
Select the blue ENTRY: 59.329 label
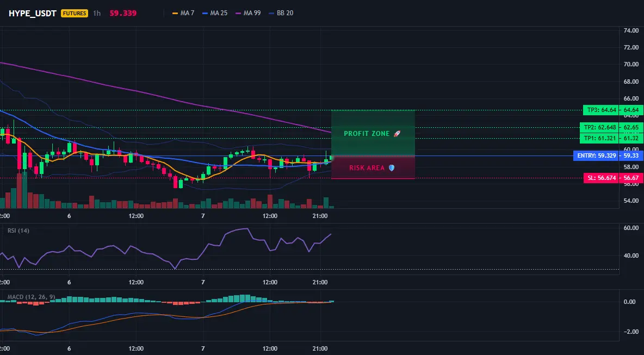[x=596, y=155]
